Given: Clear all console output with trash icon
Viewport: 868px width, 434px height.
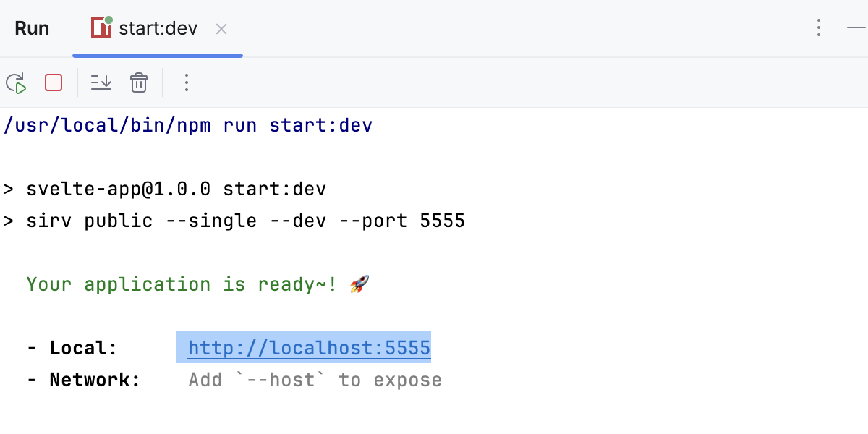Looking at the screenshot, I should tap(139, 82).
